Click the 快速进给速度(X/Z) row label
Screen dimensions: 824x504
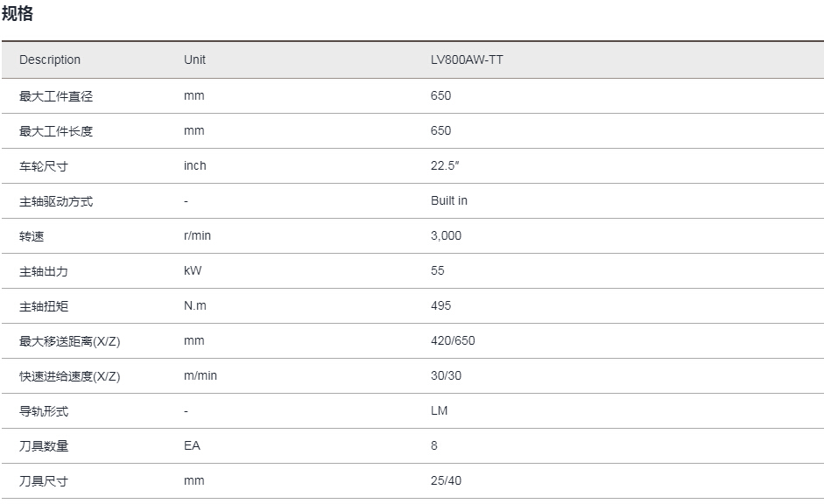tap(70, 376)
